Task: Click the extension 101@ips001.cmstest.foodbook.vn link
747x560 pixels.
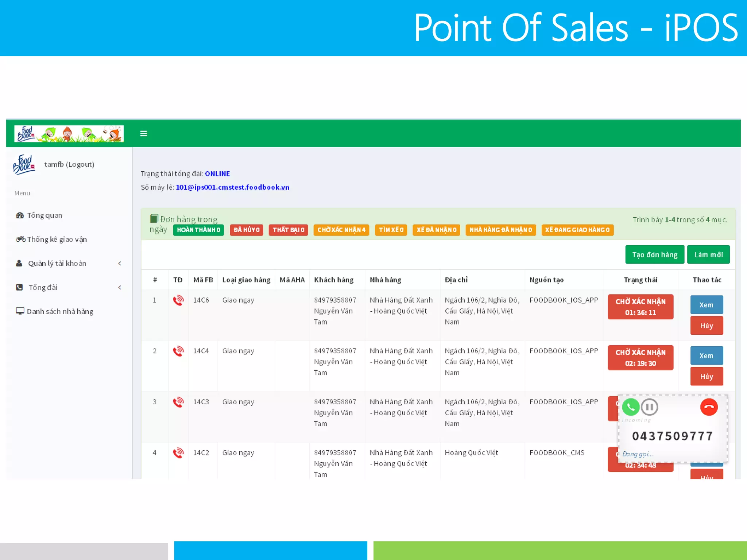Action: click(x=232, y=187)
